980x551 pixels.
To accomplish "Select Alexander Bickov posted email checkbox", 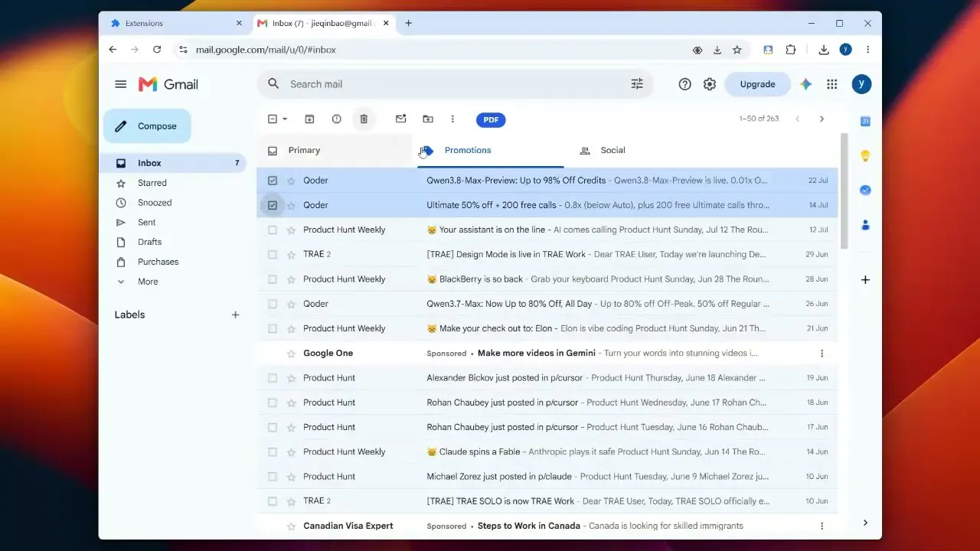I will pyautogui.click(x=273, y=378).
